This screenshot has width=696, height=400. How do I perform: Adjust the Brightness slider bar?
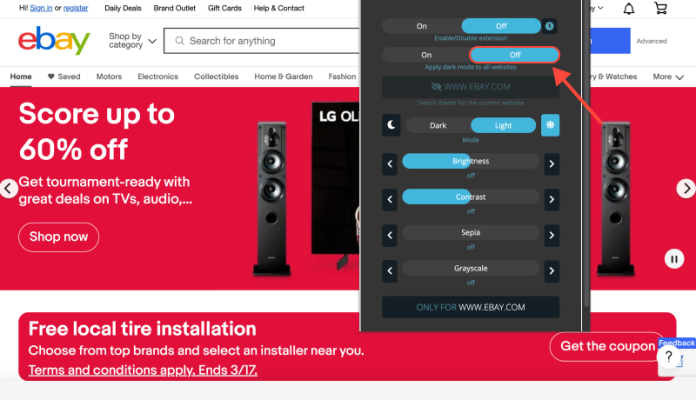(471, 161)
